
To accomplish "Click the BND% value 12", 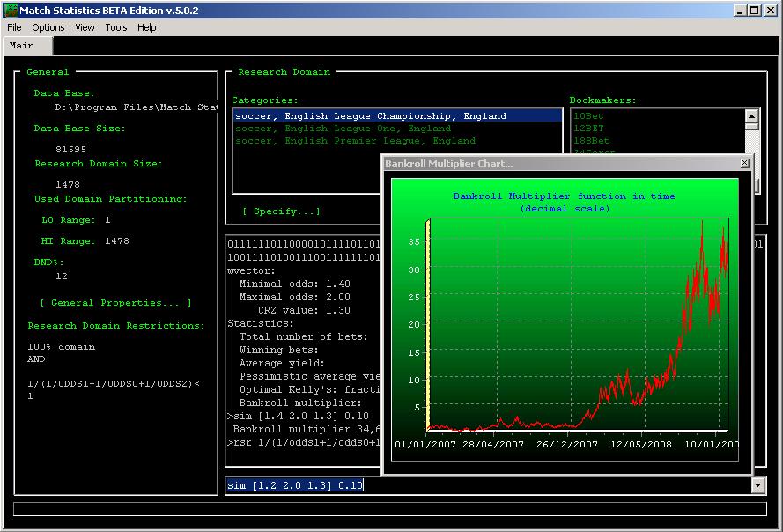I will tap(62, 277).
